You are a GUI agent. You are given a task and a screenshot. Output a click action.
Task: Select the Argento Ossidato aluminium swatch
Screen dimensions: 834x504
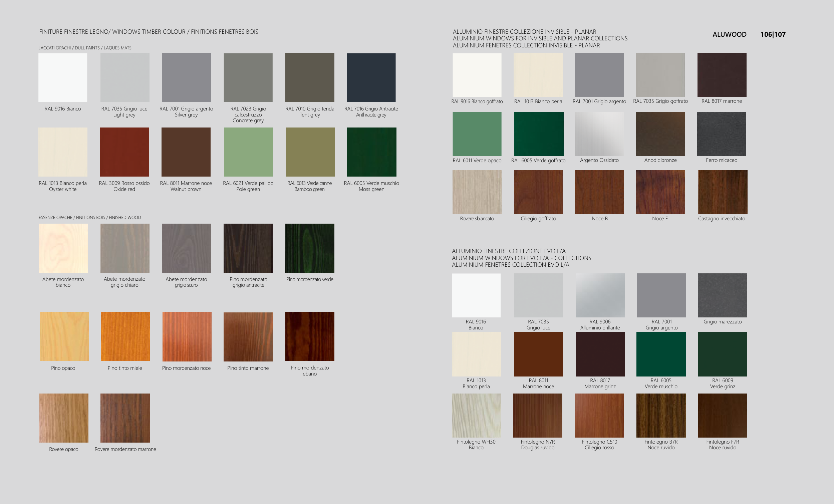599,134
